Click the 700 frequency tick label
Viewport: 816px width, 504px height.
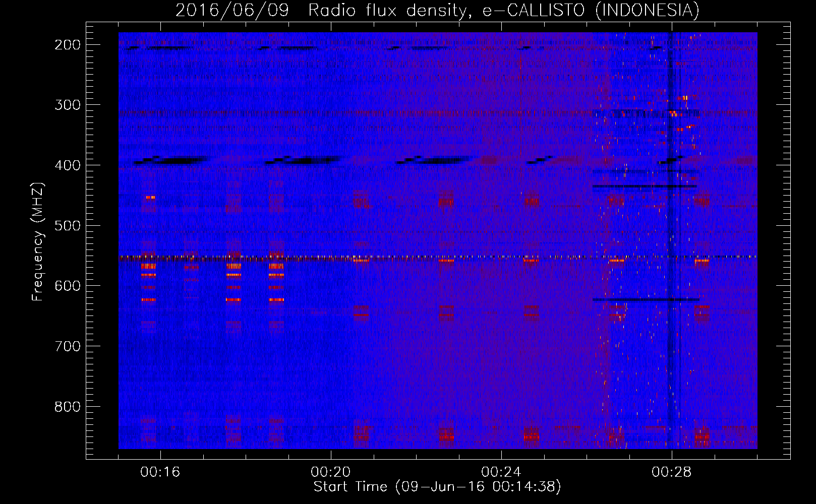click(x=68, y=346)
